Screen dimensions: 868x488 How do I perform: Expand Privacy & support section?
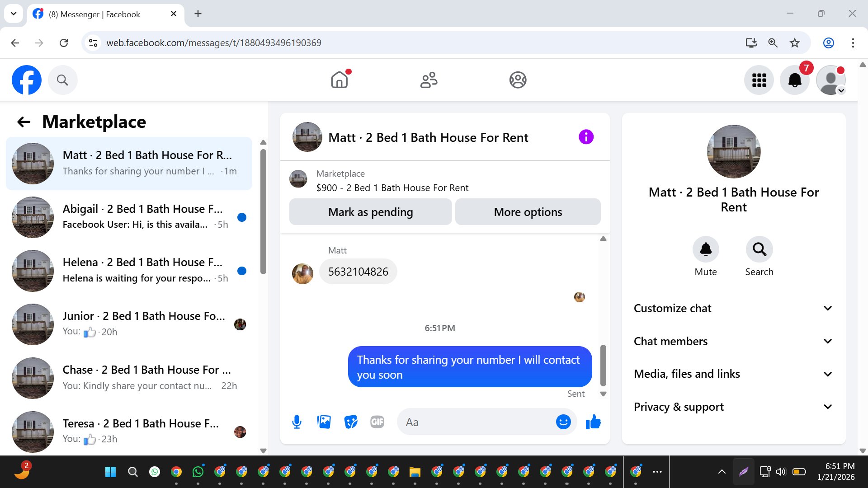point(733,407)
